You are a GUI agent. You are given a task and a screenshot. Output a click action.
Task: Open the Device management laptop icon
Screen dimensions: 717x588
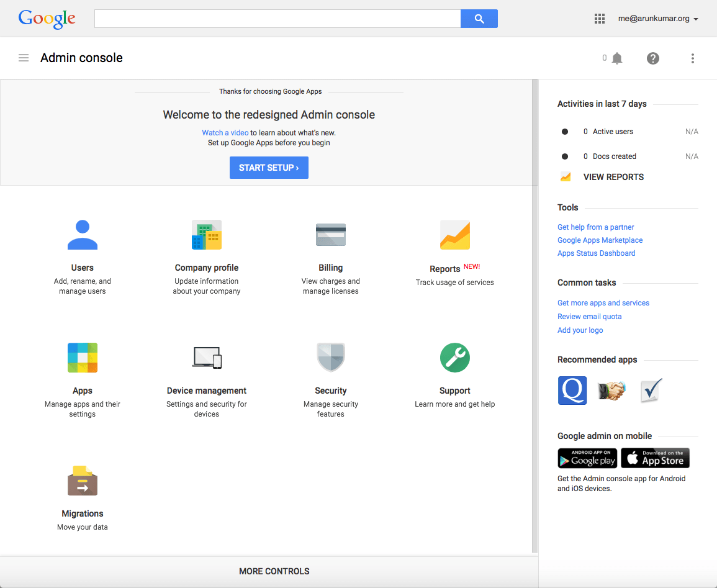point(206,358)
